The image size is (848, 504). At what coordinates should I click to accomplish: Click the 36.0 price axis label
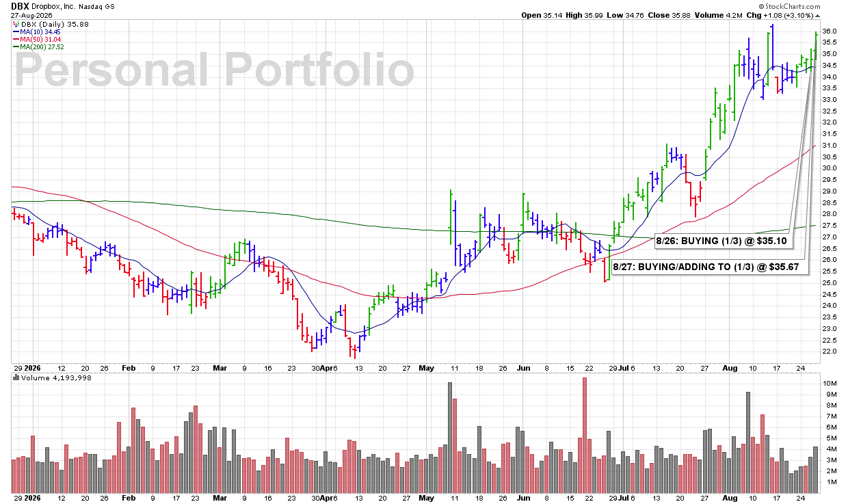pyautogui.click(x=829, y=31)
